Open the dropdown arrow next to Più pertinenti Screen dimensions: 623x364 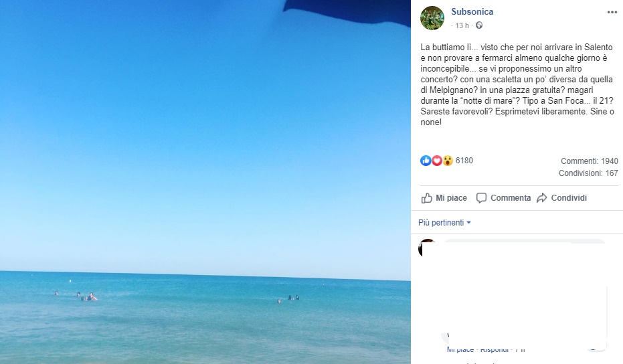[468, 223]
